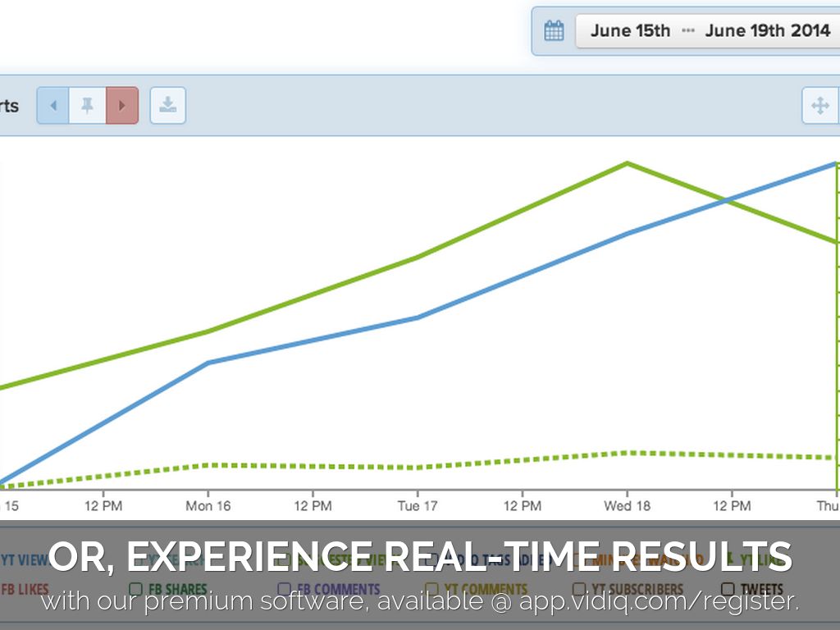Toggle the YT Comments checkbox
Screen dimensions: 840x630
tap(431, 589)
